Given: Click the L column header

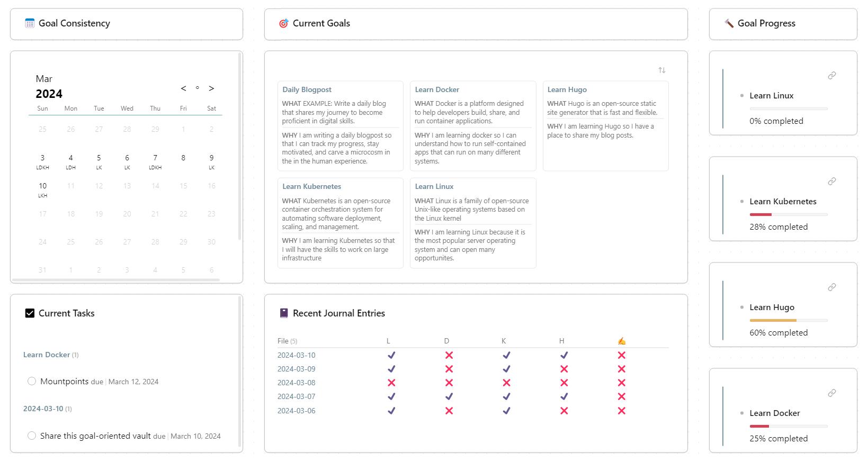Looking at the screenshot, I should 389,341.
